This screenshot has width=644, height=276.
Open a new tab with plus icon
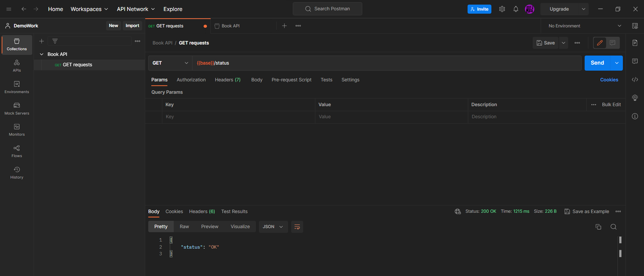click(x=284, y=26)
